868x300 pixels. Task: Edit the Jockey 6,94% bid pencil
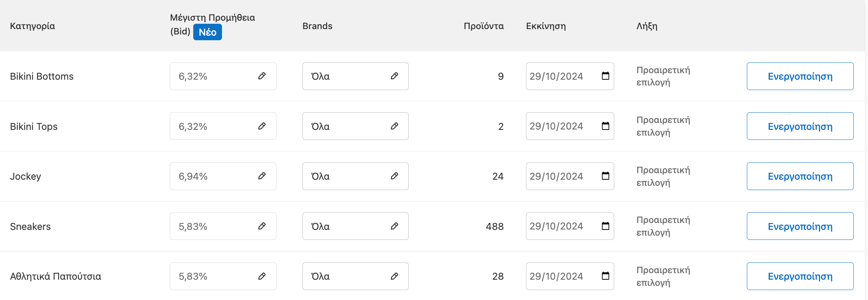point(262,176)
